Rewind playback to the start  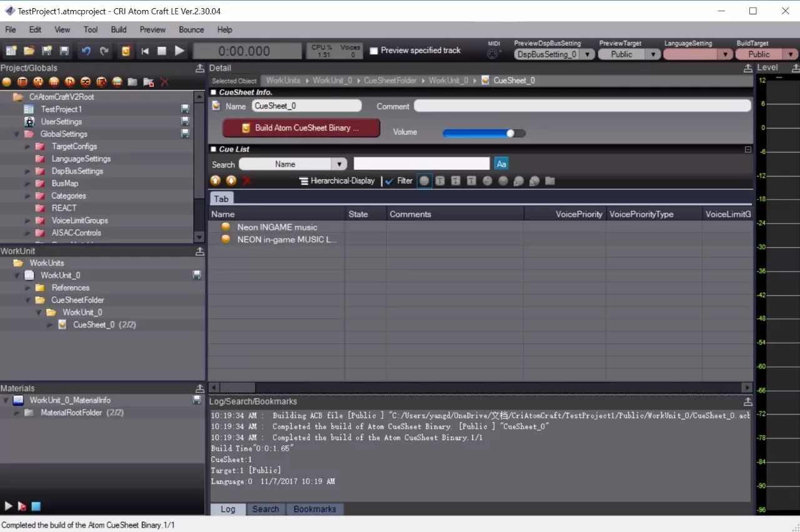click(x=145, y=51)
